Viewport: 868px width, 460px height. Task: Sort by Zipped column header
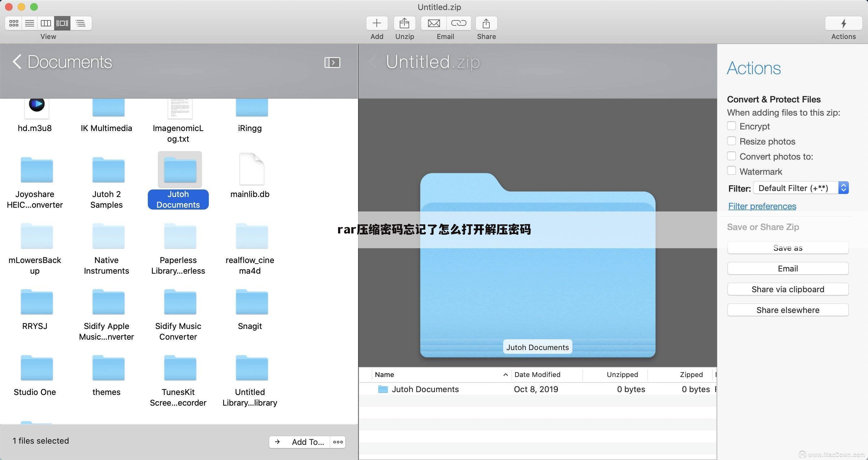pos(680,375)
